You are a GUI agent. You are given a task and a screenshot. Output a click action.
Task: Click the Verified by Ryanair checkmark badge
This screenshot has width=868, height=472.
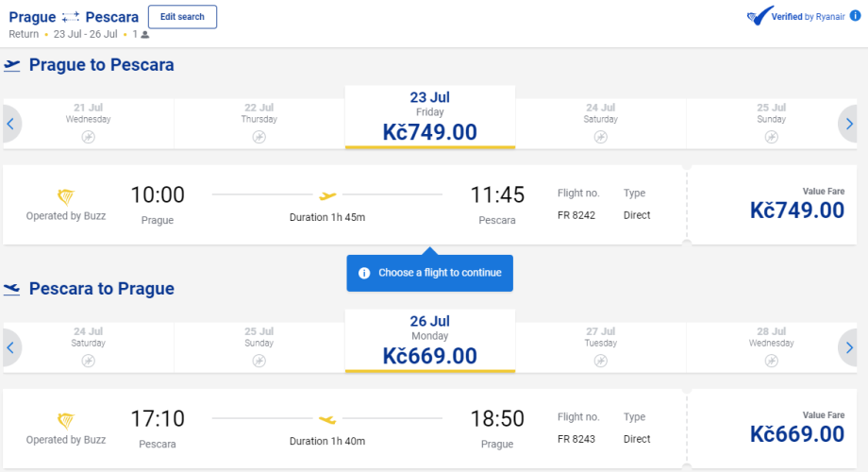pyautogui.click(x=759, y=17)
